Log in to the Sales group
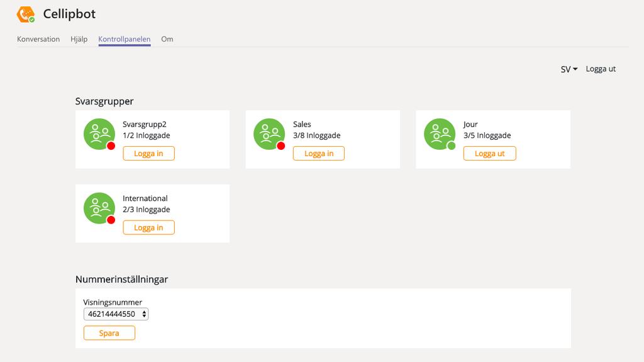The height and width of the screenshot is (362, 644). (319, 154)
